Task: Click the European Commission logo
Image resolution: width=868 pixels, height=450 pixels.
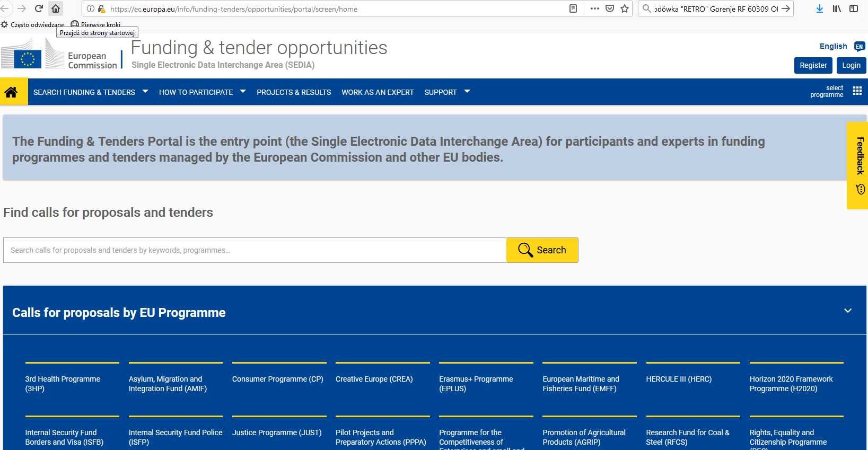Action: [x=58, y=55]
